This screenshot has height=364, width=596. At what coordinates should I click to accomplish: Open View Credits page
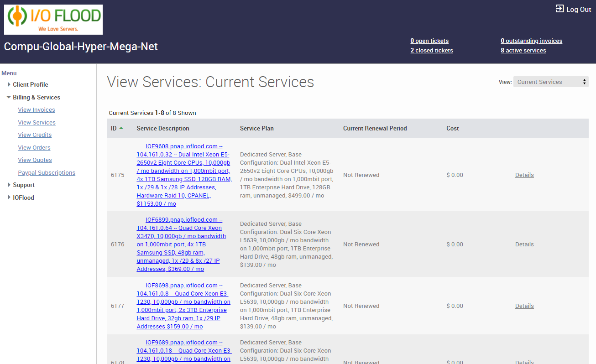click(x=34, y=135)
